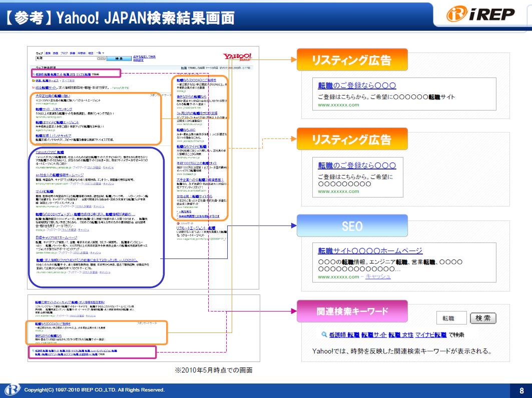Open the リクルートエージェント・転職 JWord link
Image resolution: width=532 pixels, height=398 pixels.
pyautogui.click(x=196, y=228)
